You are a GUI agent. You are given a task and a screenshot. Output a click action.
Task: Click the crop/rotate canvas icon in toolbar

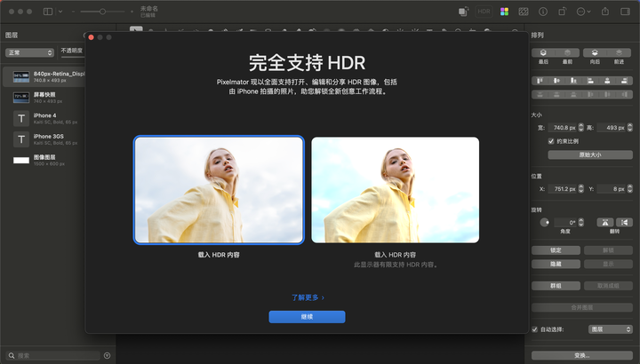pos(563,12)
